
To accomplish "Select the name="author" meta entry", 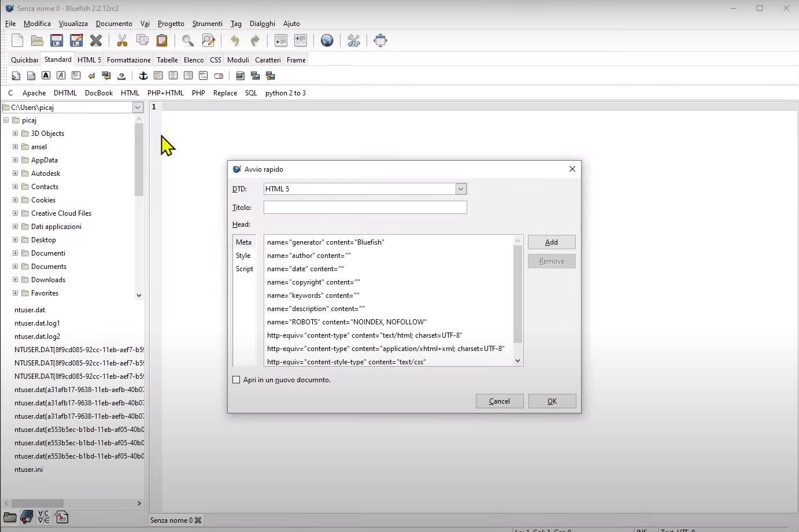I will (x=389, y=256).
